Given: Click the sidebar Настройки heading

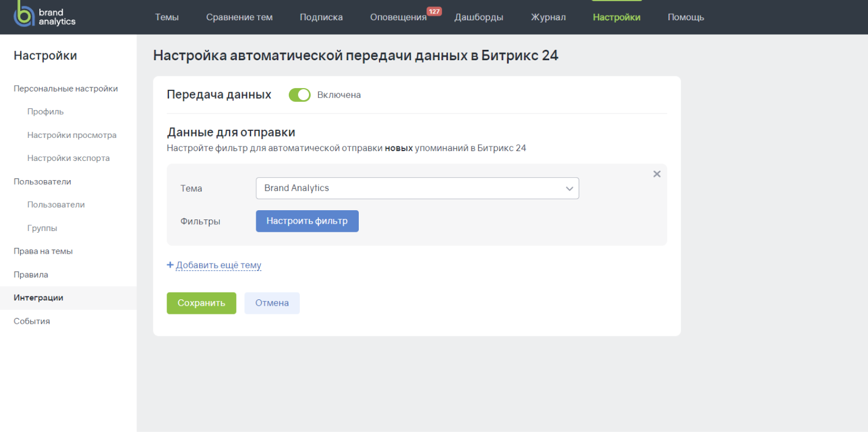Looking at the screenshot, I should pos(45,56).
